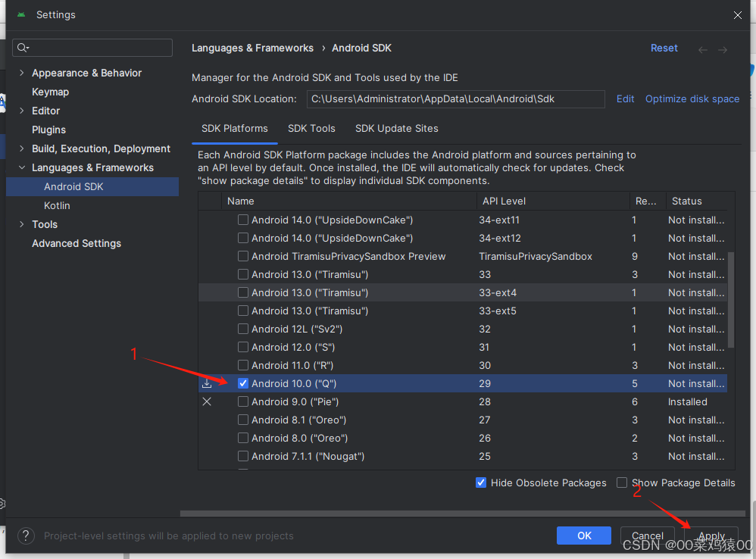Select the Android 12.0 ("S") row
This screenshot has width=756, height=559.
(463, 348)
